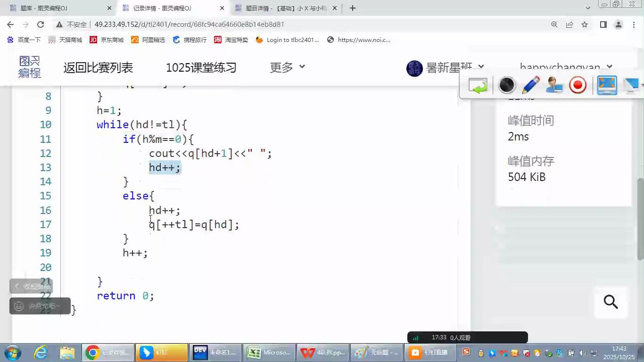Click the red record button in floating toolbar
The image size is (644, 362).
click(578, 85)
